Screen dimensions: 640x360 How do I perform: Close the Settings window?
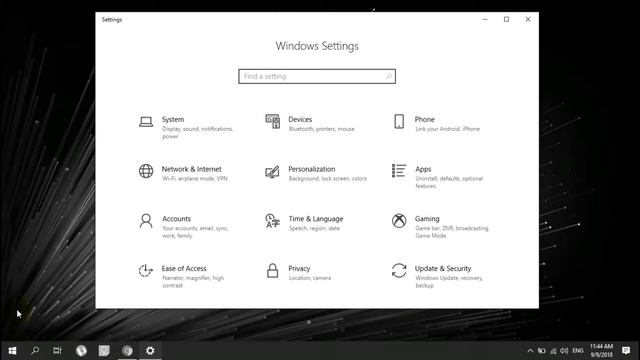(x=528, y=19)
